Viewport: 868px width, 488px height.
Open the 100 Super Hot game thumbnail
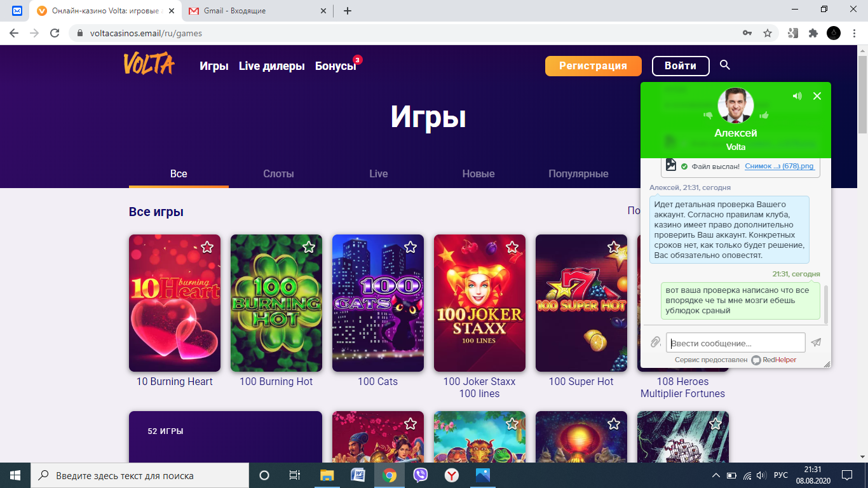tap(581, 303)
